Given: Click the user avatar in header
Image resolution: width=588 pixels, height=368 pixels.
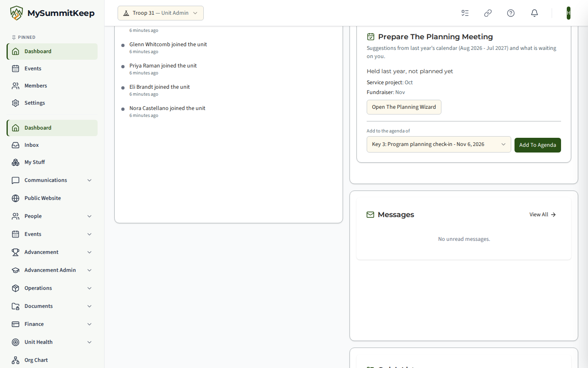Looking at the screenshot, I should point(568,13).
